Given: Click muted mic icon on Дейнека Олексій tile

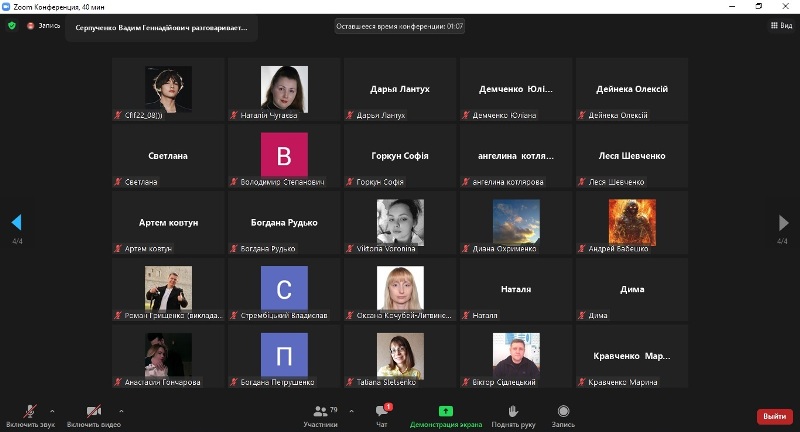Looking at the screenshot, I should [582, 115].
